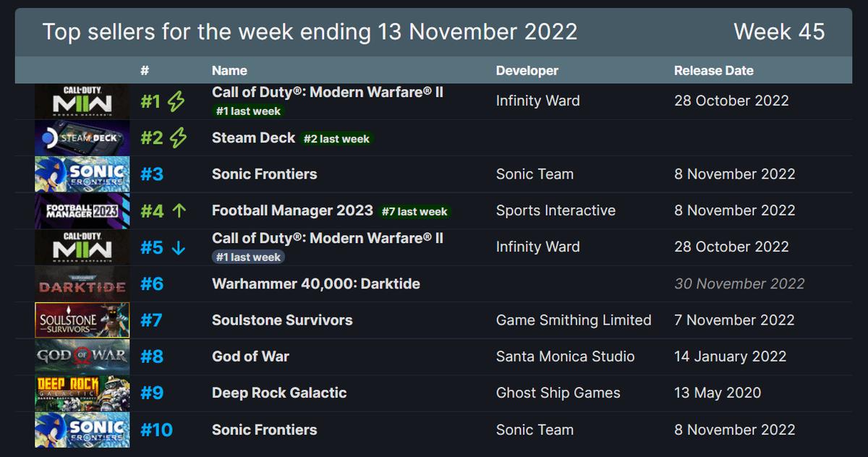Click the "#7 last week" badge
Viewport: 868px width, 457px height.
click(415, 212)
